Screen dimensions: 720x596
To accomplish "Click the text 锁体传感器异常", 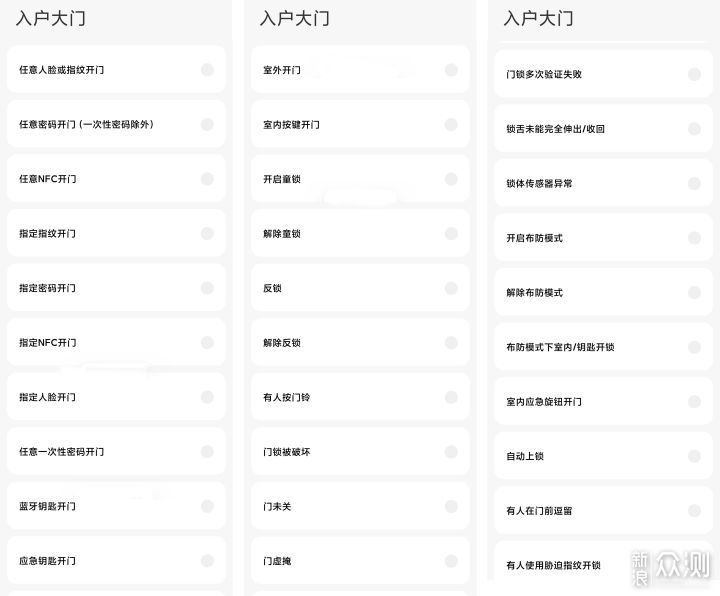I will (x=539, y=183).
